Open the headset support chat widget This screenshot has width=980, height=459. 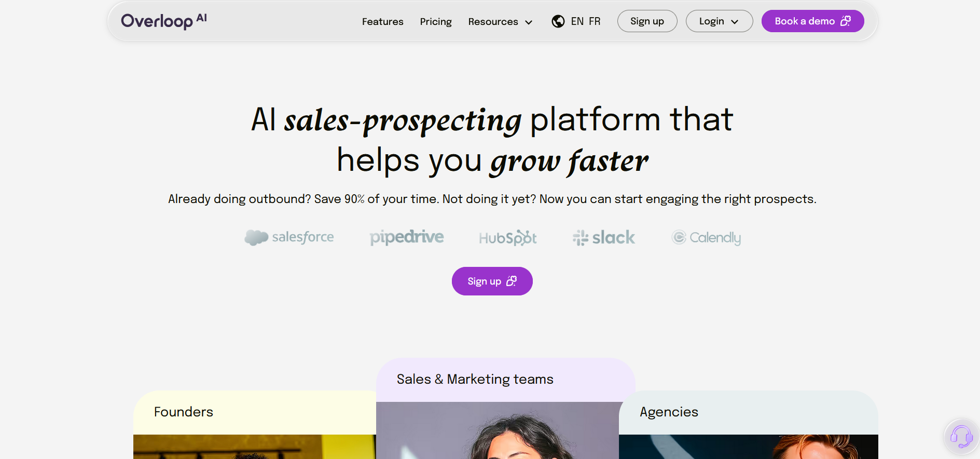point(961,436)
